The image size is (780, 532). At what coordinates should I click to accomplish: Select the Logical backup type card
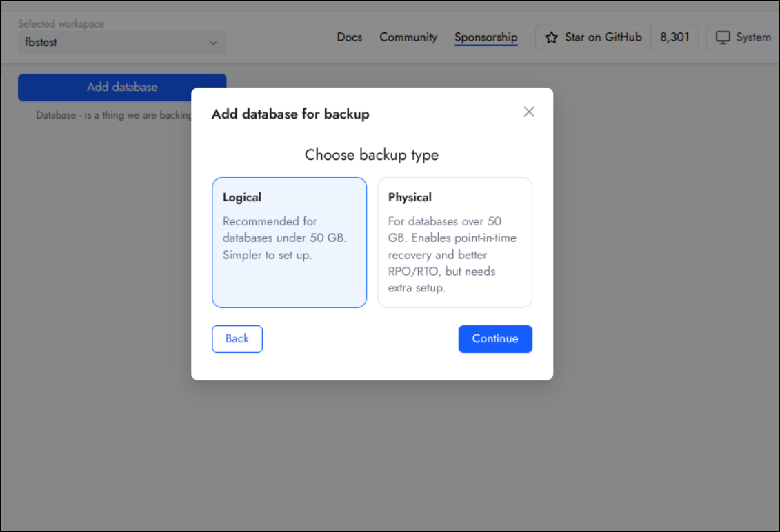point(289,242)
